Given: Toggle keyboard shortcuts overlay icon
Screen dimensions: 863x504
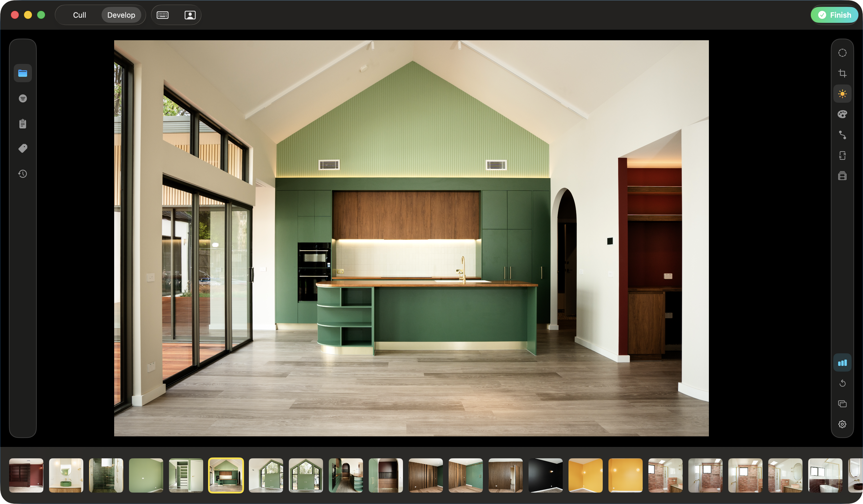Looking at the screenshot, I should pos(162,15).
